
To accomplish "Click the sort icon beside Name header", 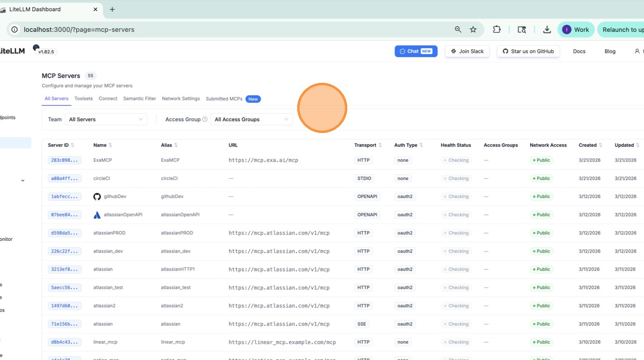I will [x=110, y=145].
